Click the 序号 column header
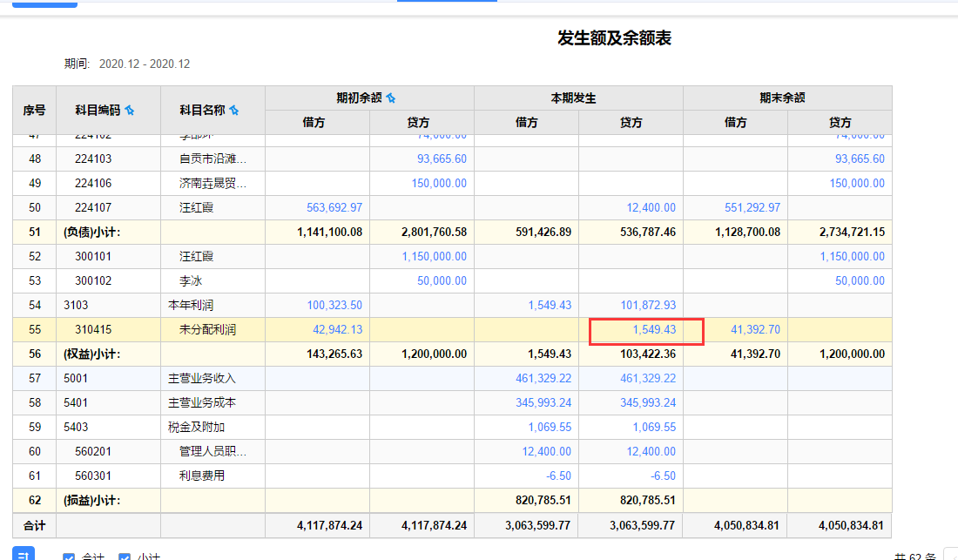 point(34,111)
